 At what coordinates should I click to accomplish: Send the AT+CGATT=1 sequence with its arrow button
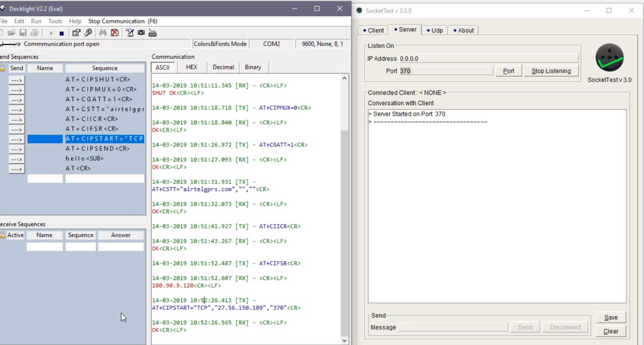pos(17,100)
